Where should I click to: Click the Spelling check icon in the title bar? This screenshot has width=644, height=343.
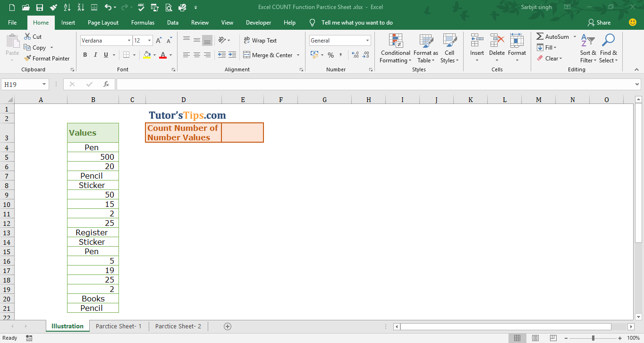click(141, 8)
